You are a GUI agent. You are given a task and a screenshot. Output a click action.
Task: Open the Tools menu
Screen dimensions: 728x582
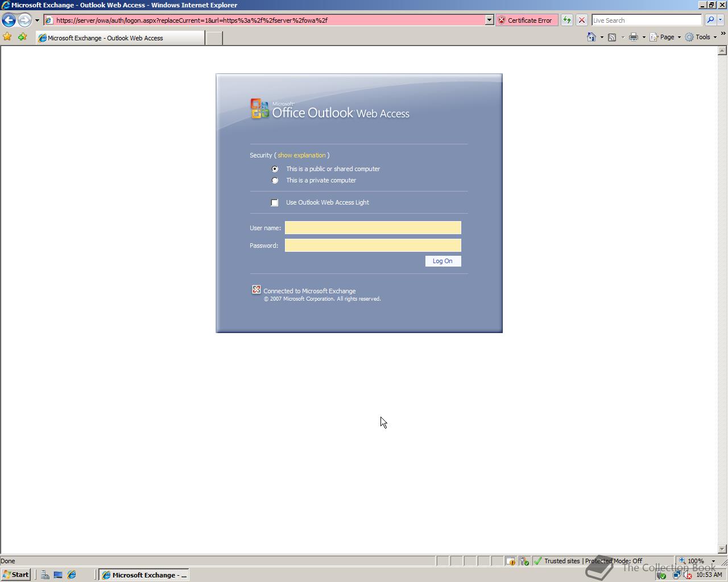701,37
